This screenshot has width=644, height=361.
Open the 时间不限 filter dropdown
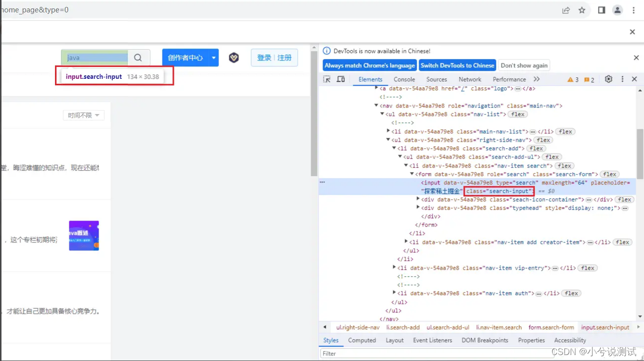[83, 115]
